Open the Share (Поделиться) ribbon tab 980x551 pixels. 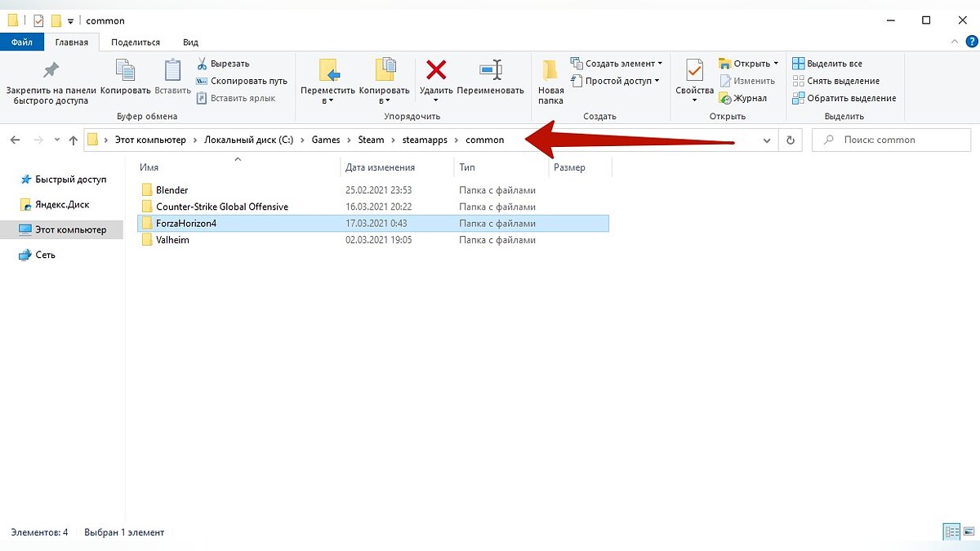[136, 42]
